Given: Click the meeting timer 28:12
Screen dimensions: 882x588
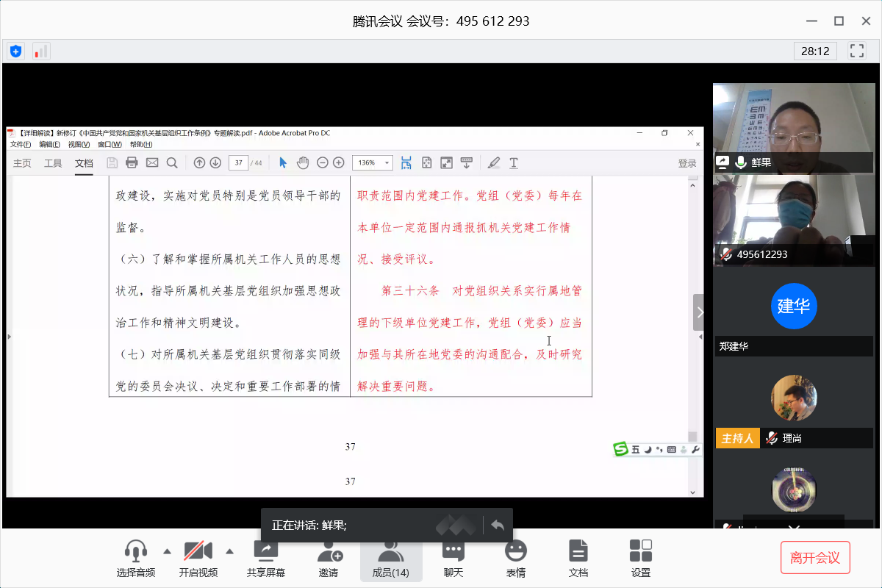Looking at the screenshot, I should [815, 51].
